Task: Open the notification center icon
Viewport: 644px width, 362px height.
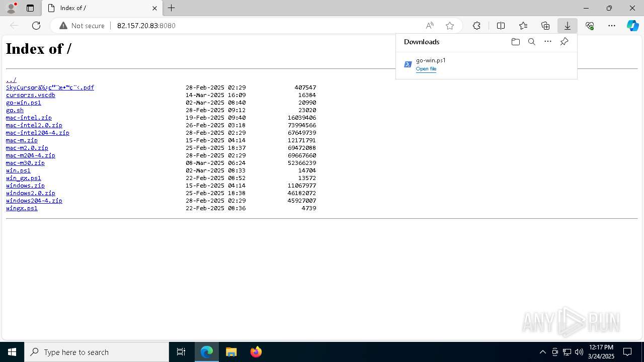Action: coord(627,352)
